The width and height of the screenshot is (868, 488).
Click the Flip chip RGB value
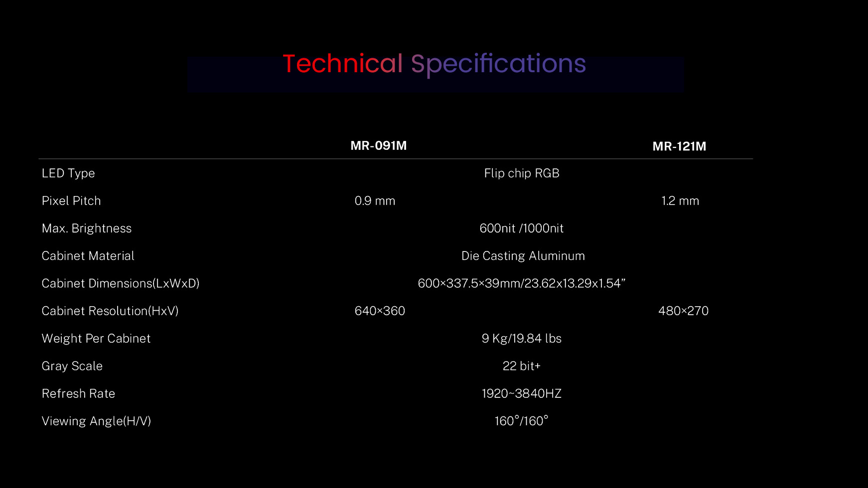tap(522, 173)
